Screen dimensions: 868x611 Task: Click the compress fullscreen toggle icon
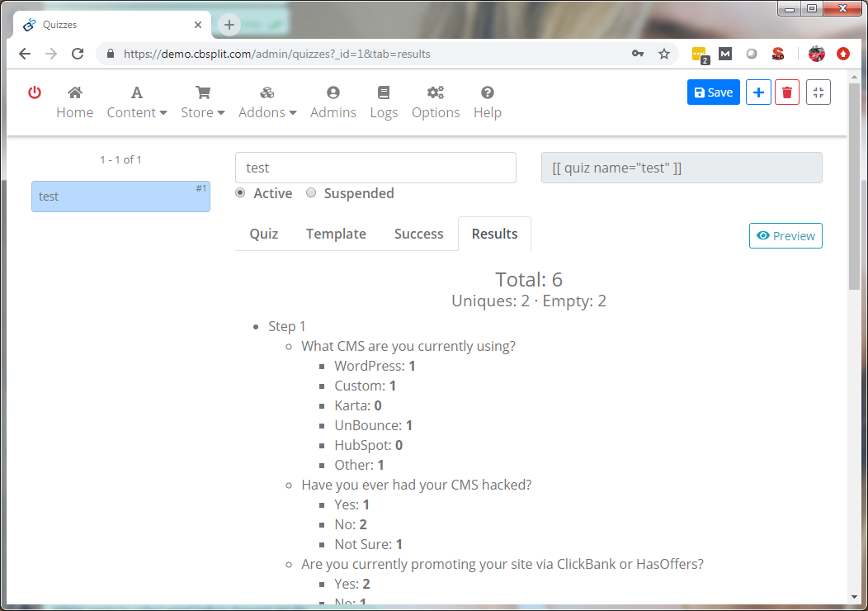818,92
